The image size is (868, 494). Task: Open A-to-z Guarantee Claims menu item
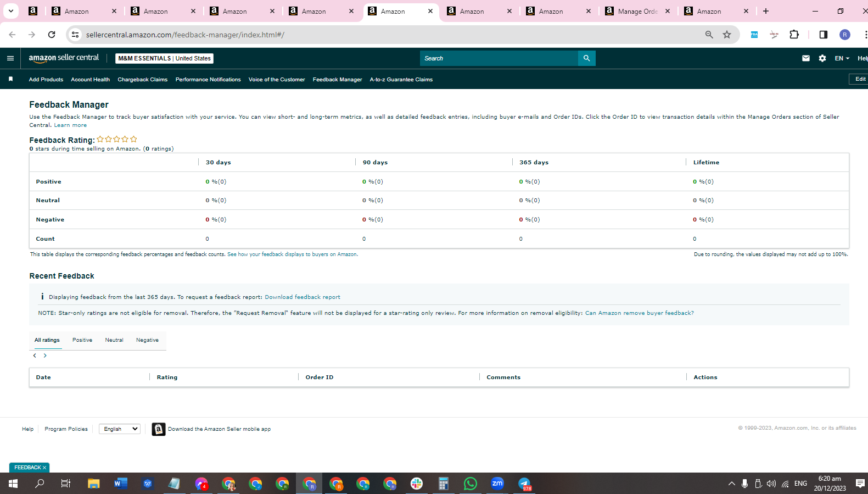click(401, 80)
